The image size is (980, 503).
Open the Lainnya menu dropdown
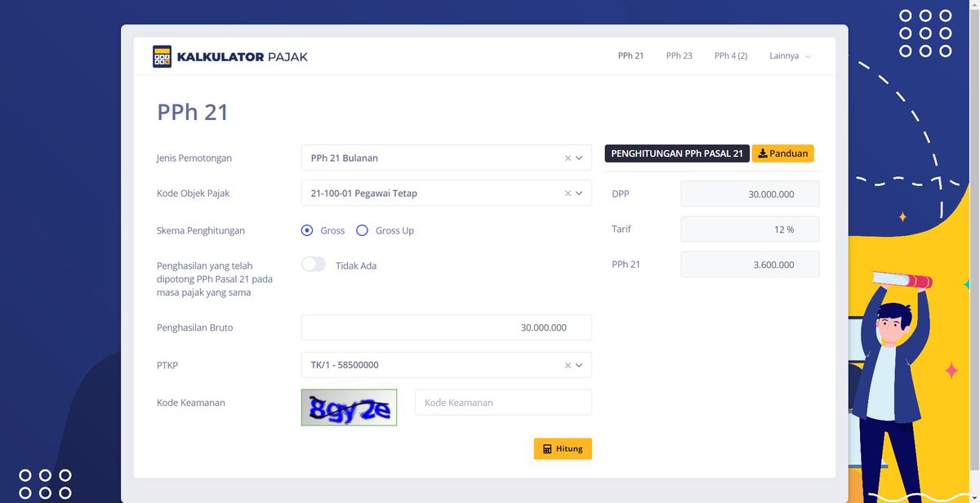coord(790,56)
